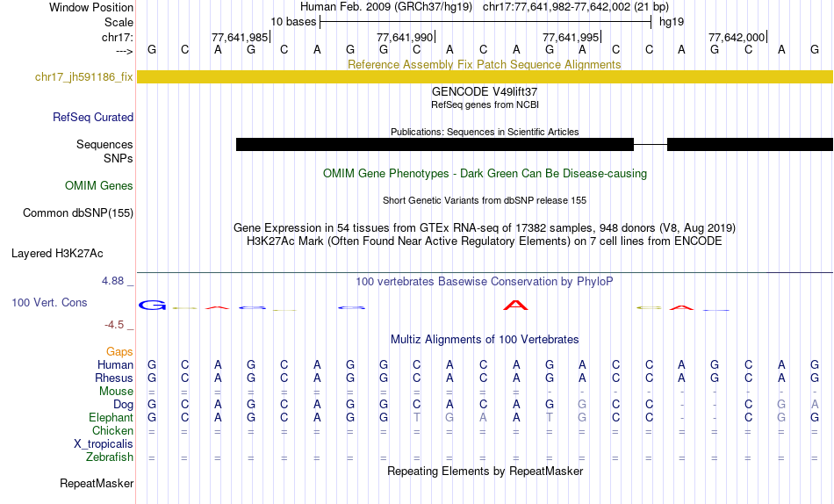Click the RefSeq genes from NCBI title

click(x=485, y=104)
